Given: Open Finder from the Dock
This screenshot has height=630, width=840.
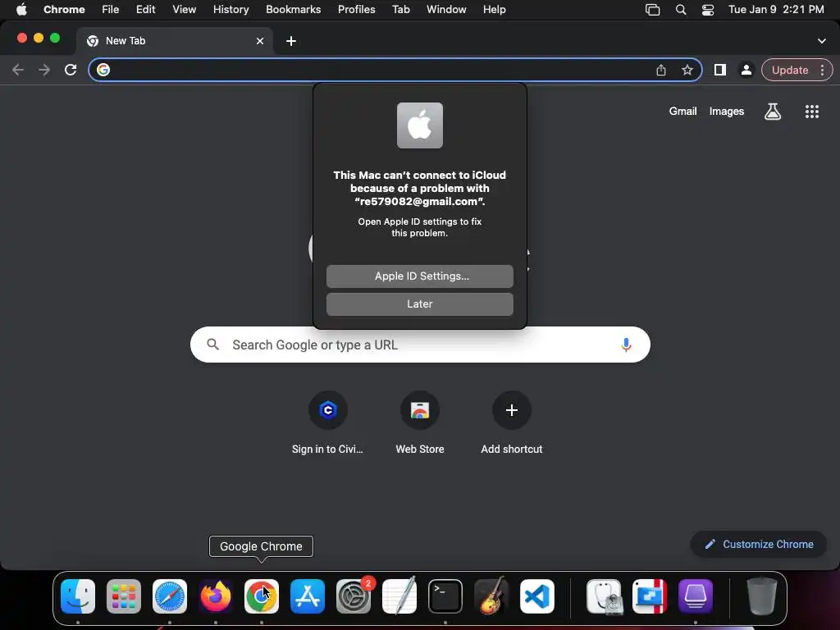Looking at the screenshot, I should click(x=78, y=596).
